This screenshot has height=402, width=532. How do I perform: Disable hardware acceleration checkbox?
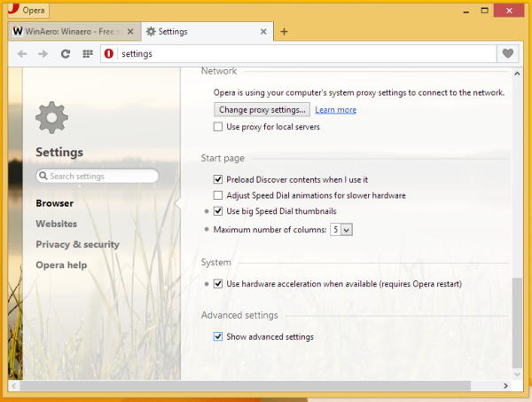coord(218,283)
